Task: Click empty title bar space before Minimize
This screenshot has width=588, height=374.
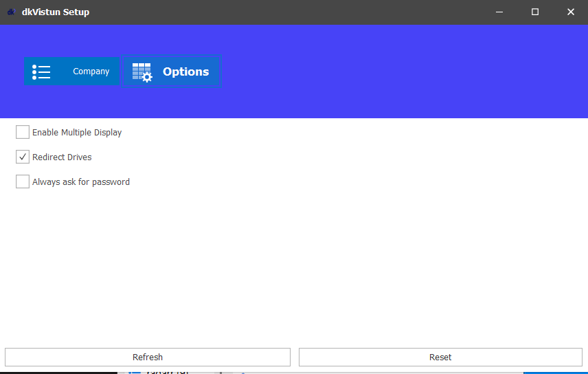Action: (x=309, y=12)
